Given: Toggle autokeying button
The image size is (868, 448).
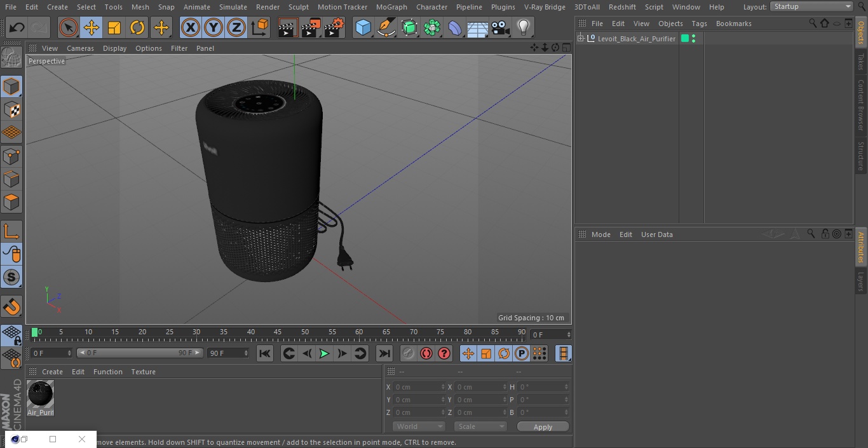Looking at the screenshot, I should click(426, 353).
